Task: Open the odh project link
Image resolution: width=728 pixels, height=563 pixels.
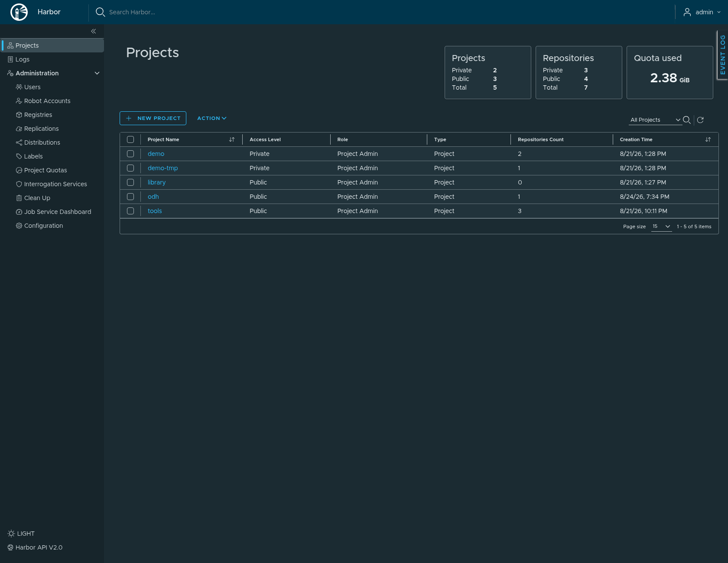Action: click(x=153, y=197)
